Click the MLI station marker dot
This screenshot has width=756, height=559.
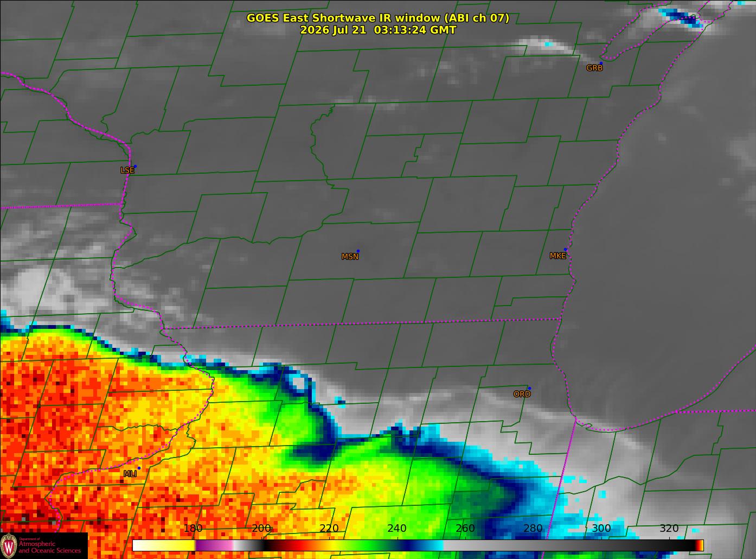click(139, 468)
